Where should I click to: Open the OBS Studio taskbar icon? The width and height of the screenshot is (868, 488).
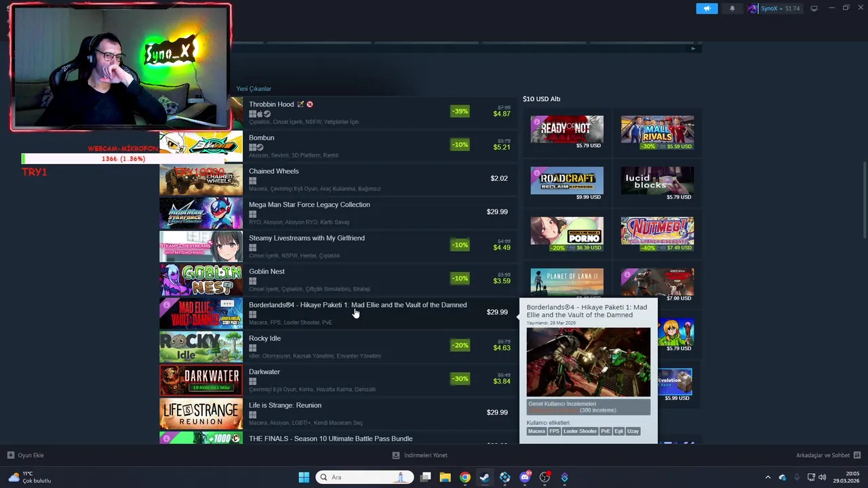click(545, 477)
